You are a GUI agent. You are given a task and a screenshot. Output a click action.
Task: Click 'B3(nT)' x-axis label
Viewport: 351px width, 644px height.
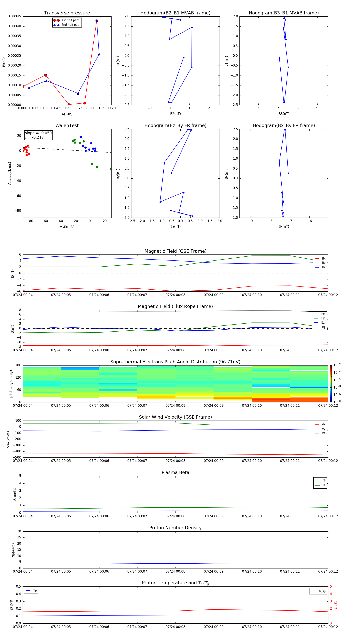pos(284,114)
